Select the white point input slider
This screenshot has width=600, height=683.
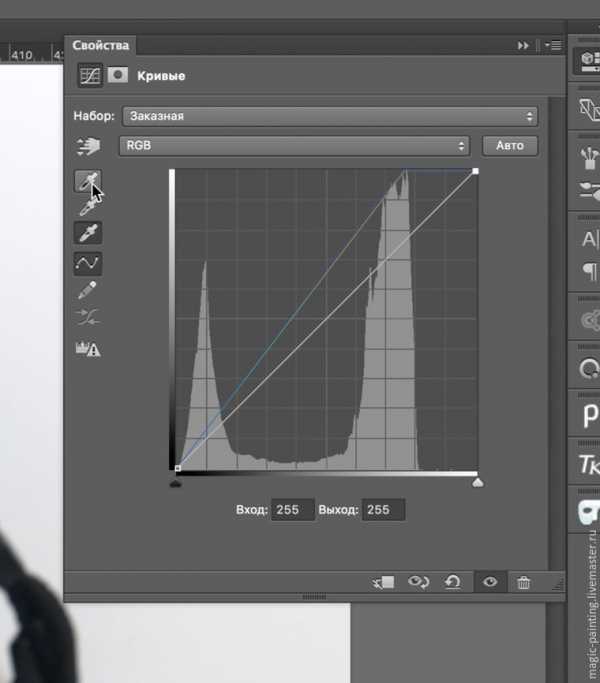pos(478,483)
